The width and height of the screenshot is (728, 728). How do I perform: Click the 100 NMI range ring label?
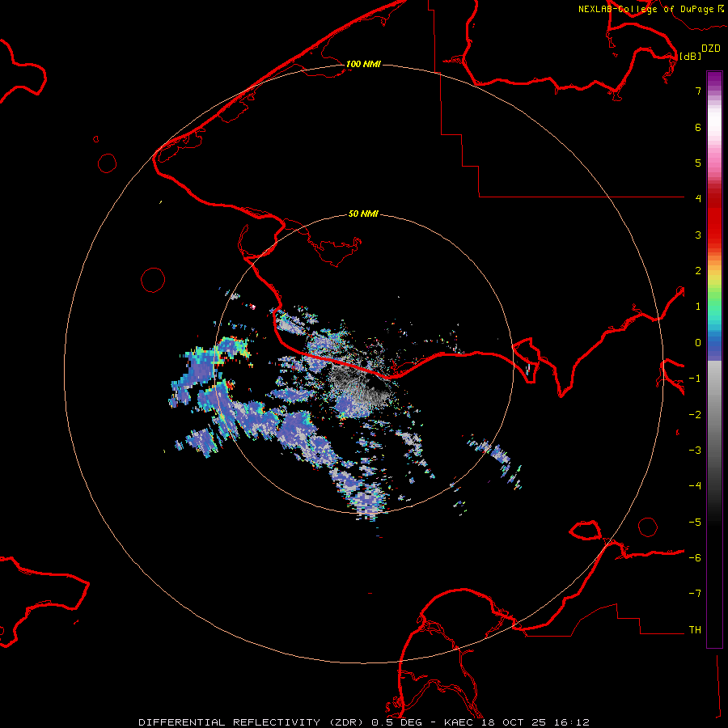pyautogui.click(x=363, y=64)
